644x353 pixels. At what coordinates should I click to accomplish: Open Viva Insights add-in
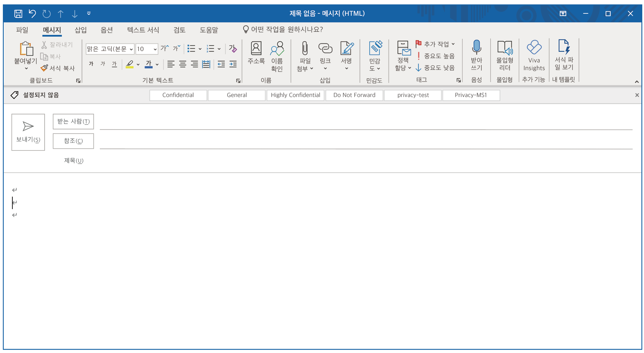534,48
